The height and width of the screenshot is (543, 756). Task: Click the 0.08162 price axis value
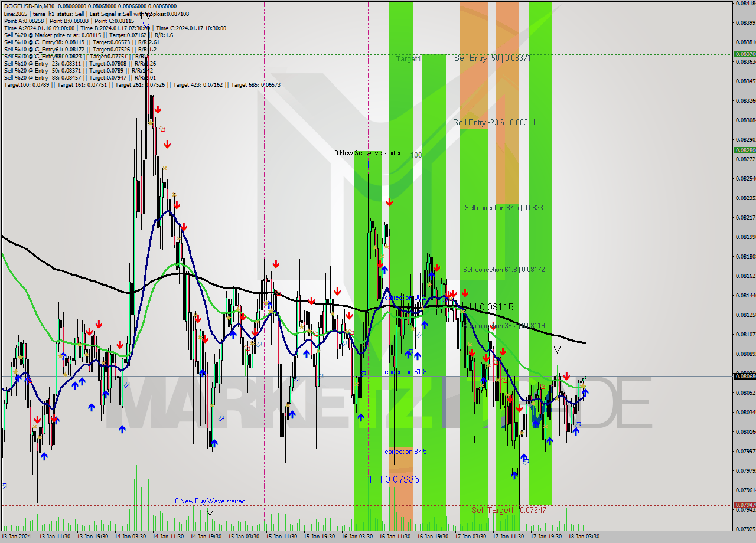click(745, 276)
